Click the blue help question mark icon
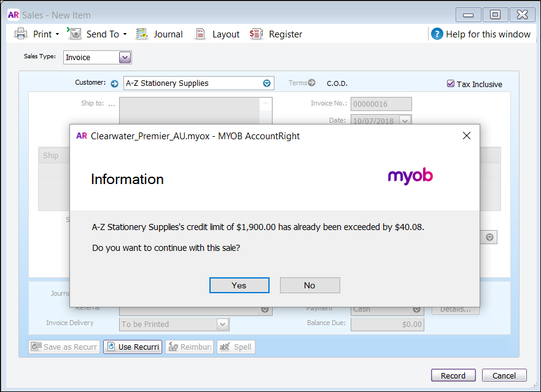This screenshot has width=541, height=392. [x=437, y=34]
